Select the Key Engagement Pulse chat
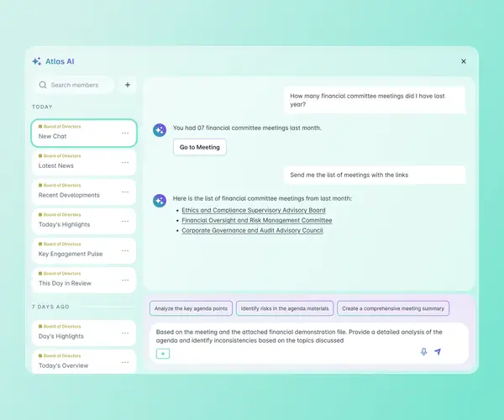504x420 pixels. pyautogui.click(x=84, y=250)
